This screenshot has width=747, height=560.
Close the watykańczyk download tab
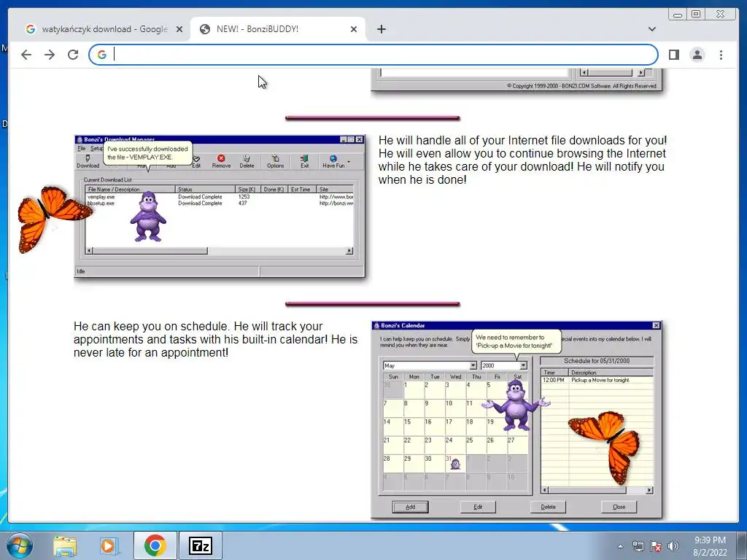coord(179,29)
